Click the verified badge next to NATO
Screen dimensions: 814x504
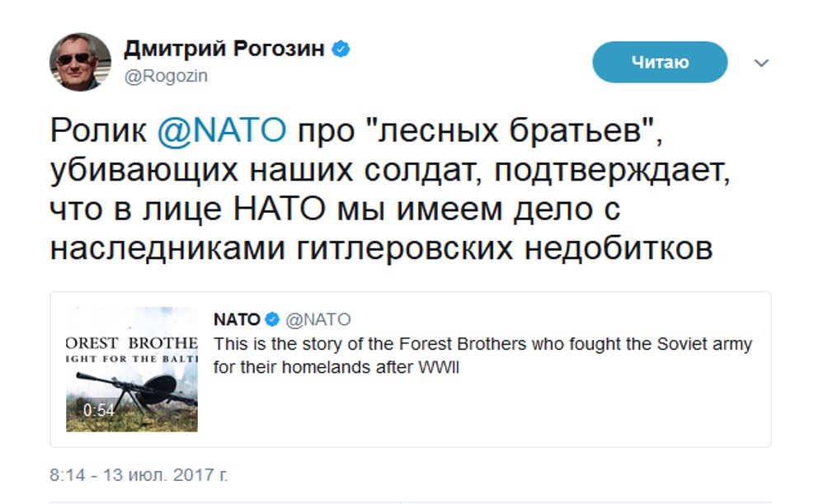tap(272, 319)
